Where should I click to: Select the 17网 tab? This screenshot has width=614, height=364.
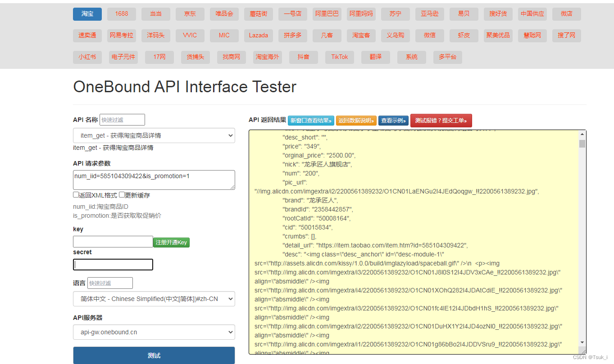click(x=159, y=57)
